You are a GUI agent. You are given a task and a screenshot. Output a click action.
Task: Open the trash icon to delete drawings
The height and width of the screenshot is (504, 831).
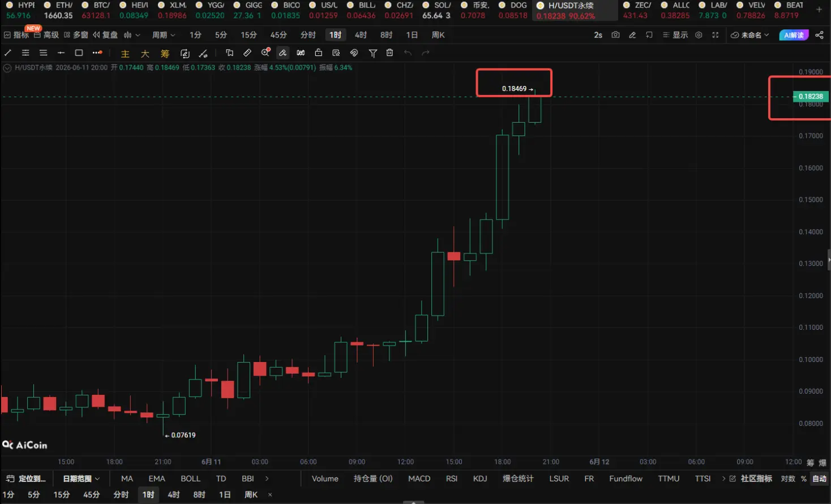[389, 53]
